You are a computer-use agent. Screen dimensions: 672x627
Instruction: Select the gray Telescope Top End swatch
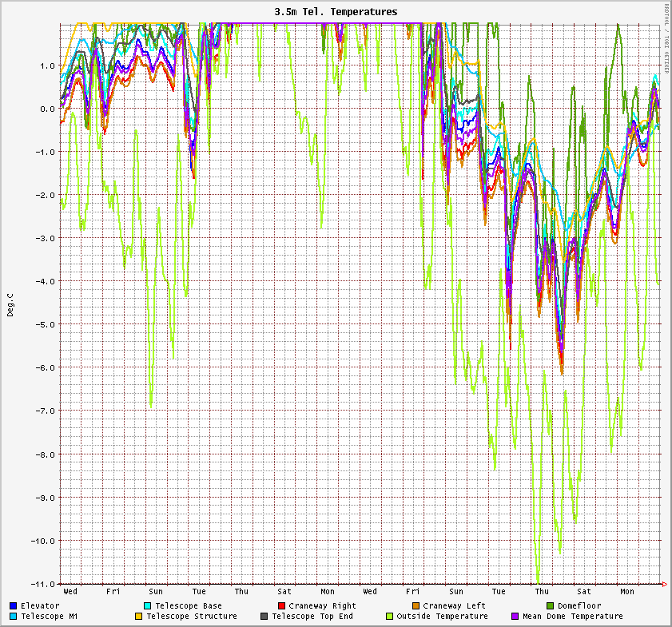point(264,617)
